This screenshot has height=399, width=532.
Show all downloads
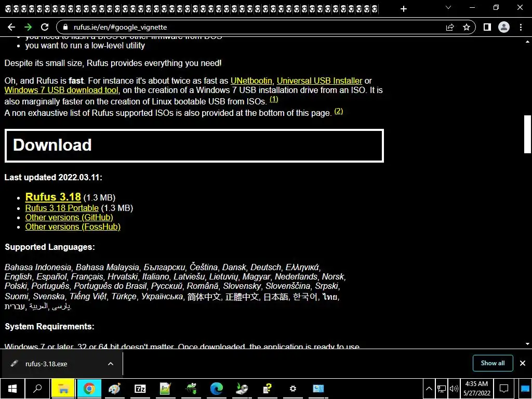493,363
